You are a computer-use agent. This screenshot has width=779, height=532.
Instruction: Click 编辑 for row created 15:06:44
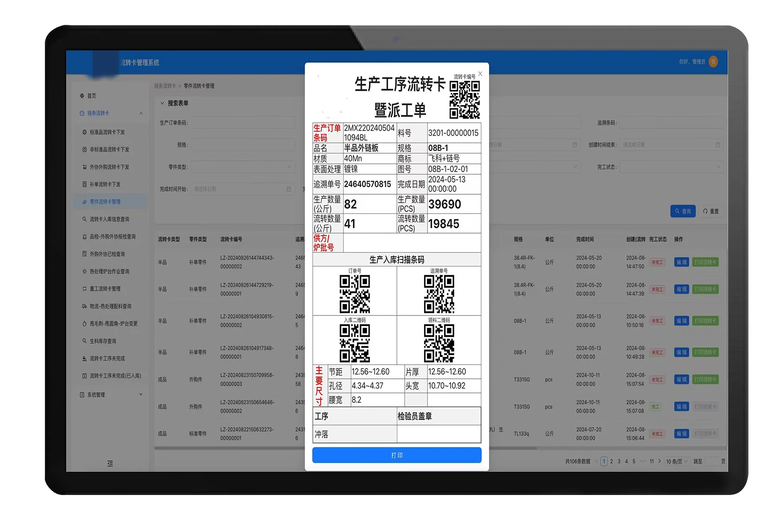pos(681,434)
